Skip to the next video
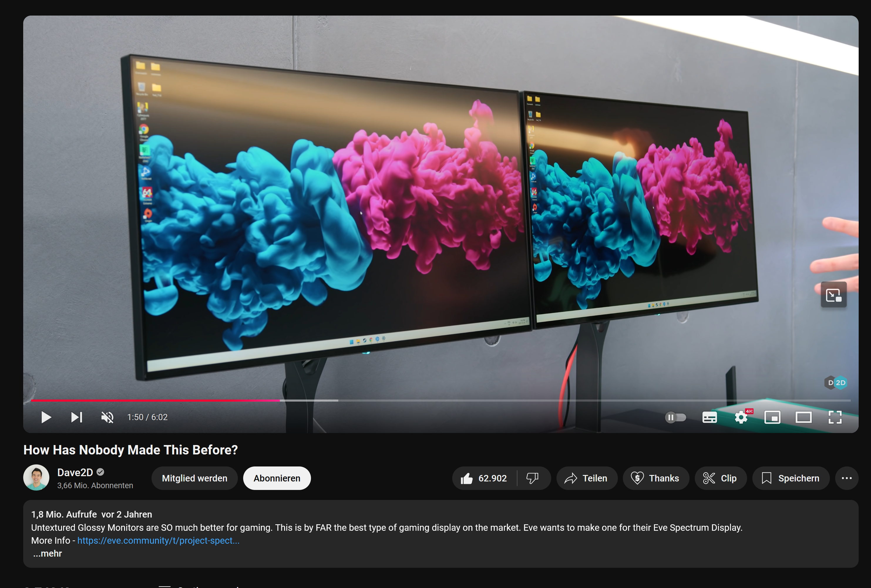This screenshot has height=588, width=871. [x=77, y=417]
